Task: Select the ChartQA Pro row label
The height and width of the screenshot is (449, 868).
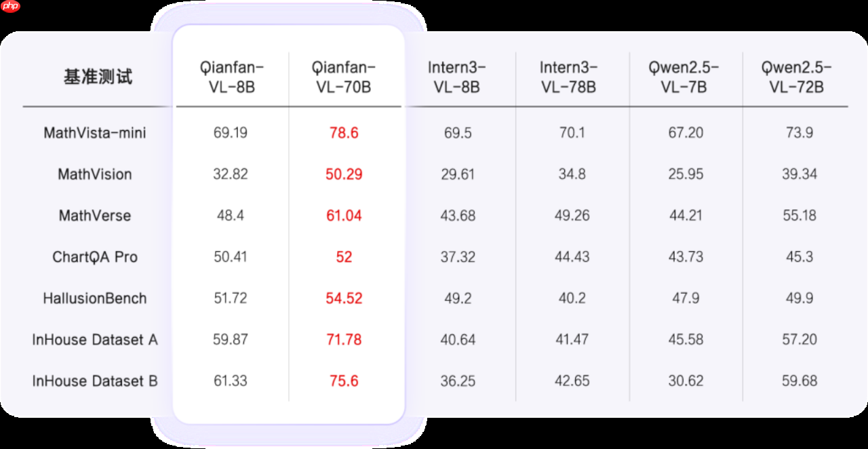Action: coord(95,257)
